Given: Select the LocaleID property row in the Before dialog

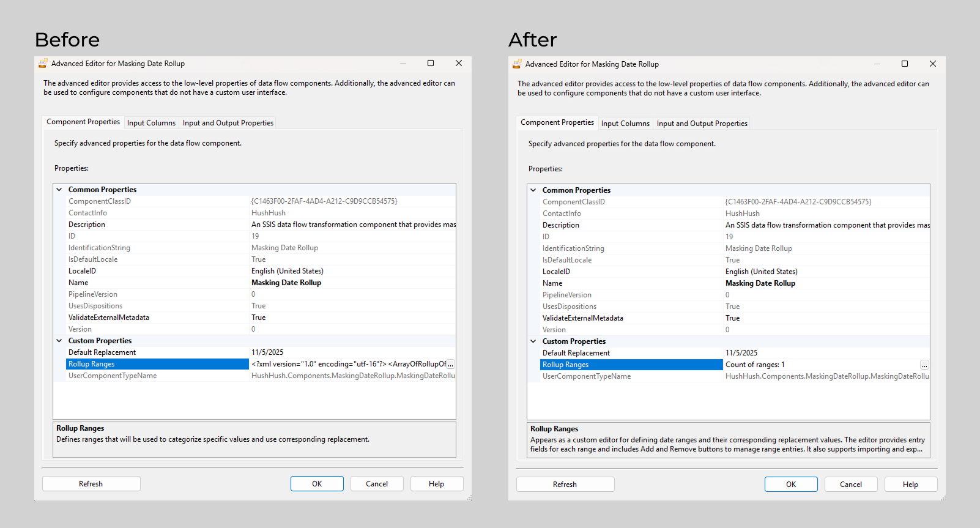Looking at the screenshot, I should pos(82,271).
